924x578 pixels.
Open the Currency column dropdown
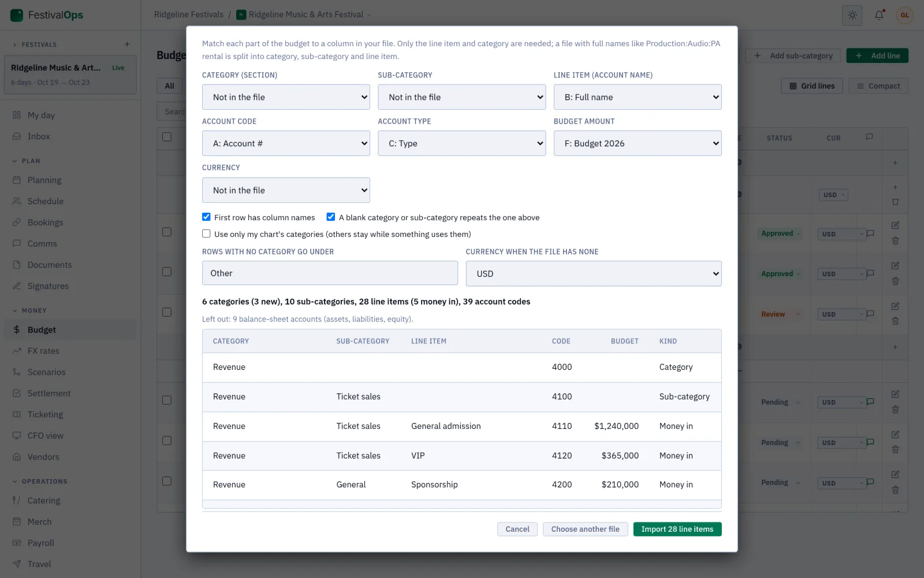286,190
